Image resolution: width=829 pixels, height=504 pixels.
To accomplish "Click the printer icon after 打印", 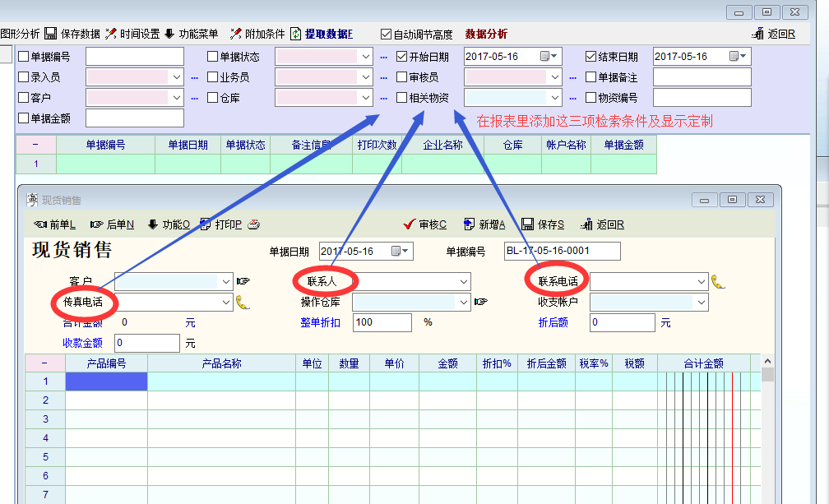I will 254,224.
